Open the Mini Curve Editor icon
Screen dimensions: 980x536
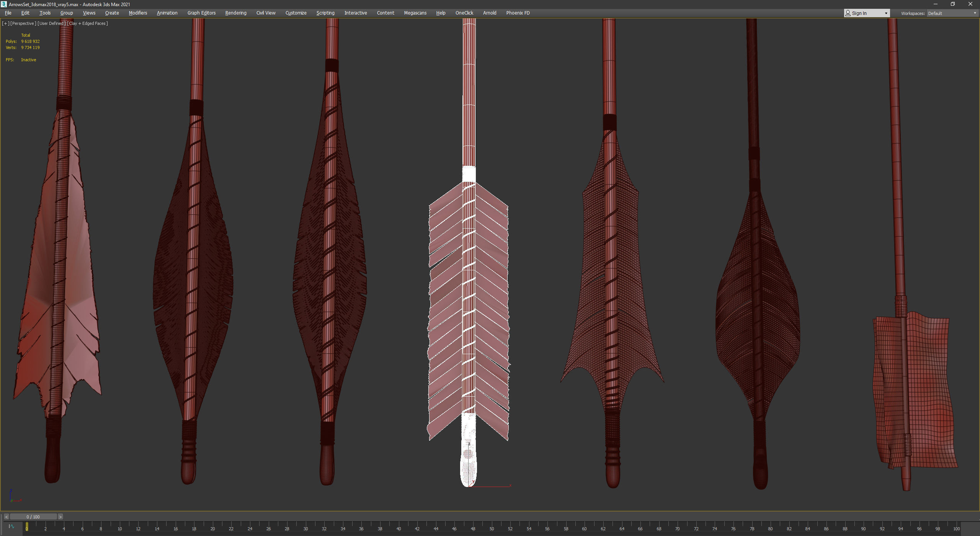[11, 526]
